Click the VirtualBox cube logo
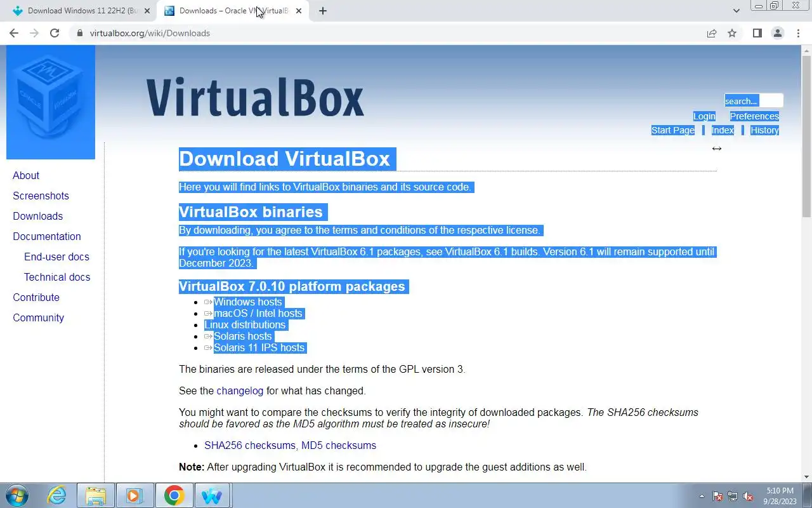Screen dimensions: 812x508 51,102
